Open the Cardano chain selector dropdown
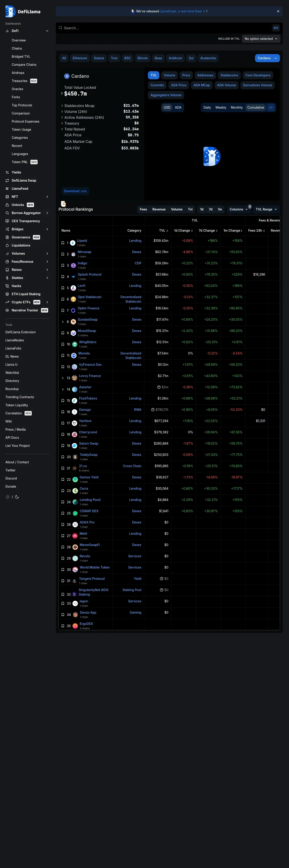289x868 pixels. pyautogui.click(x=267, y=58)
